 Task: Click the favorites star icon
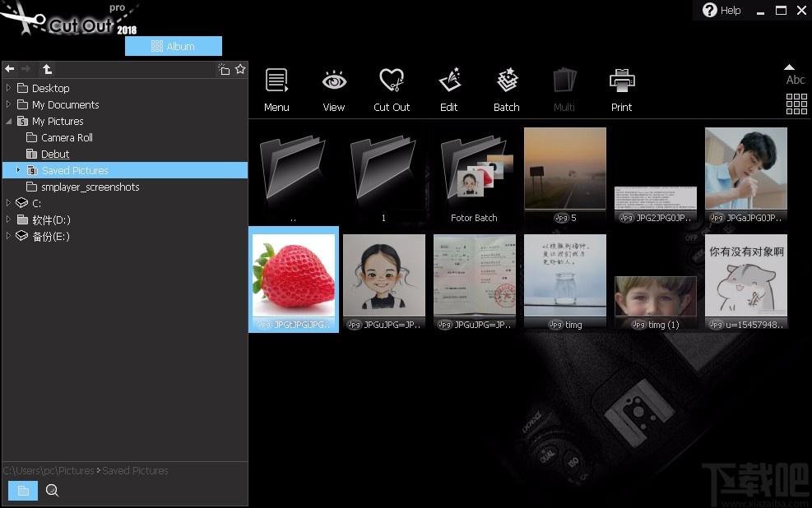[240, 69]
